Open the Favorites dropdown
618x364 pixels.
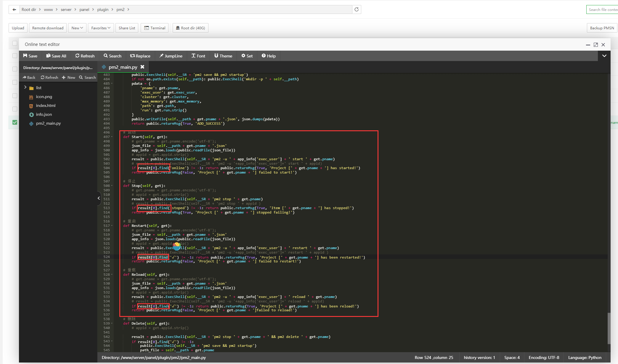point(101,28)
